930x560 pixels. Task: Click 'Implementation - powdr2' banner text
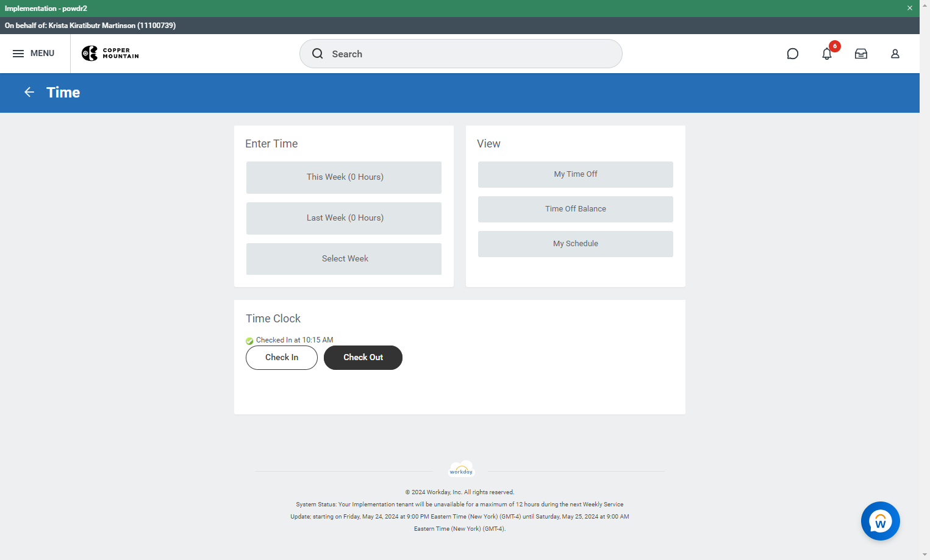46,9
